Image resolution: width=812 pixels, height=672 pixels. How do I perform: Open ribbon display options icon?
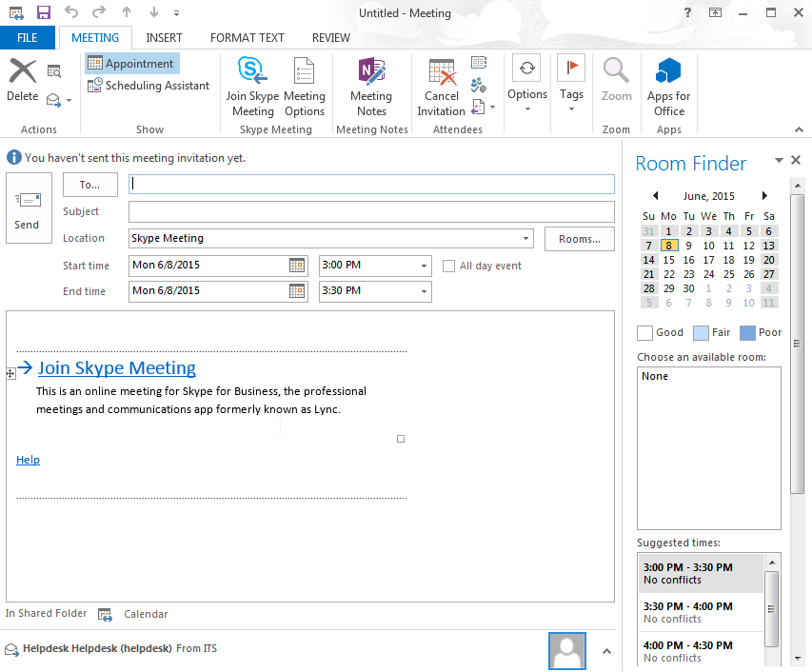(x=715, y=12)
